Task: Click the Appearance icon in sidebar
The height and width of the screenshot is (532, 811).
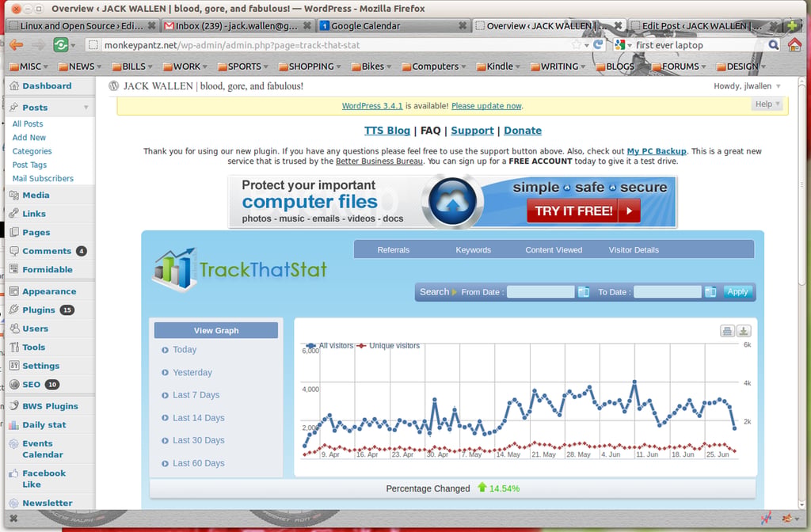Action: (x=14, y=291)
